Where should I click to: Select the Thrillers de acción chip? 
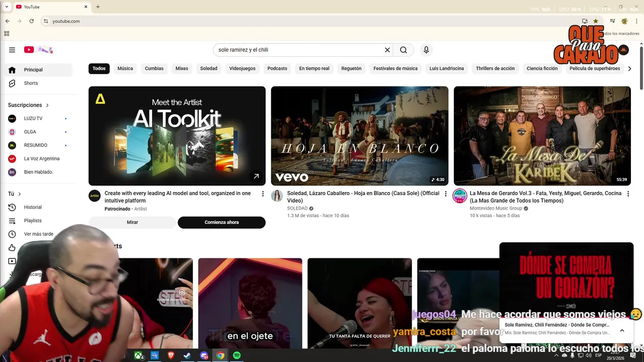tap(495, 68)
